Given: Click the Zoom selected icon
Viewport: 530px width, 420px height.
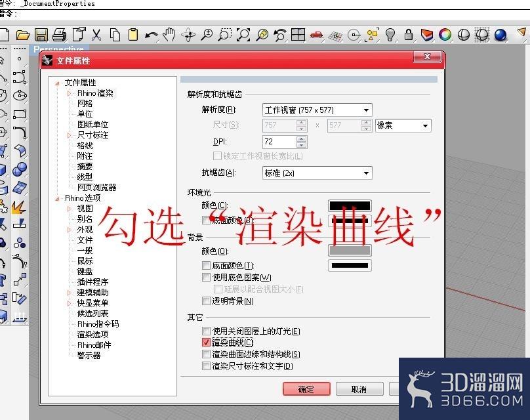Looking at the screenshot, I should tap(262, 35).
